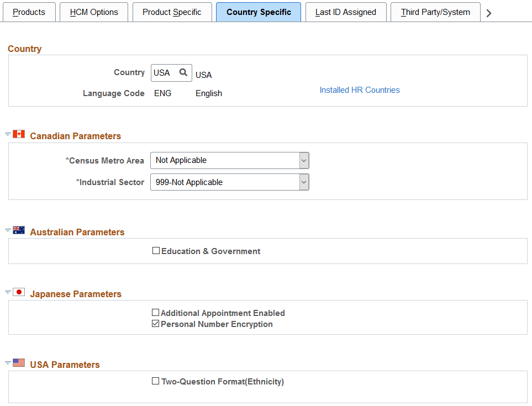The image size is (532, 406).
Task: Uncheck Personal Number Encryption
Action: 155,324
